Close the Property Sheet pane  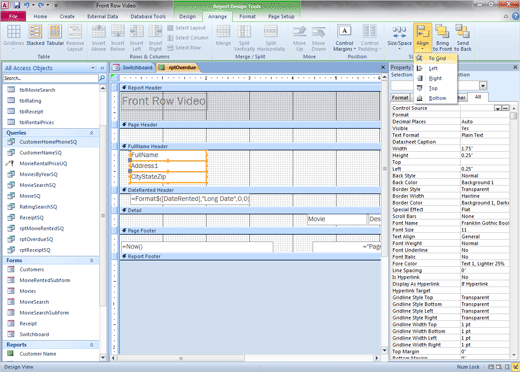pyautogui.click(x=515, y=67)
